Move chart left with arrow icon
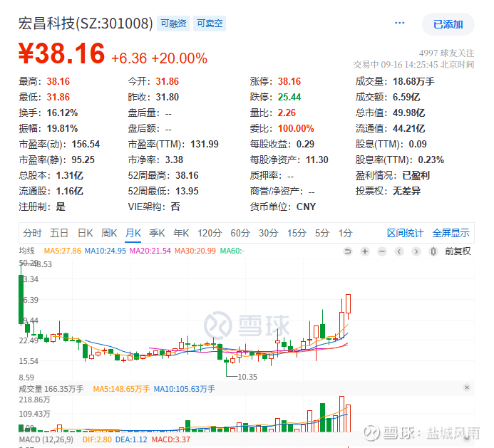 [x=399, y=251]
